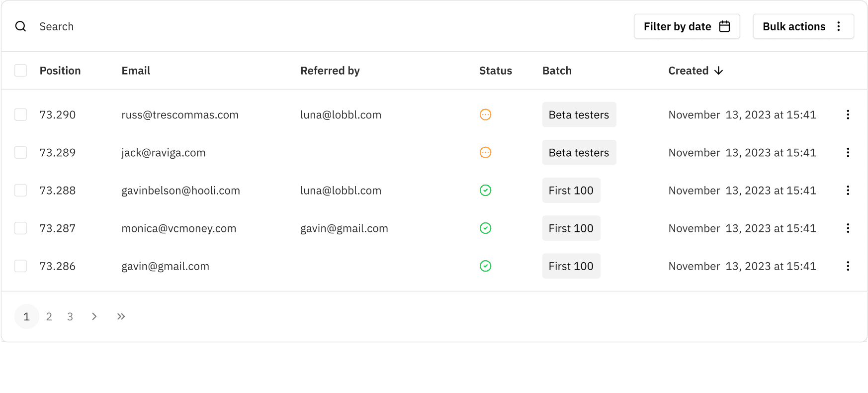
Task: Select checkbox for row 73.286
Action: point(20,266)
